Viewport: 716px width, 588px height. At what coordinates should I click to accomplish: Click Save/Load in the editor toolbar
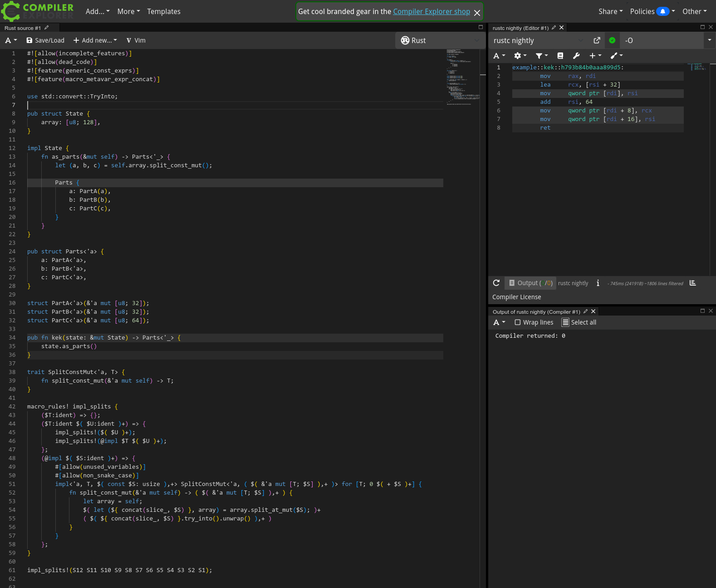pos(45,40)
